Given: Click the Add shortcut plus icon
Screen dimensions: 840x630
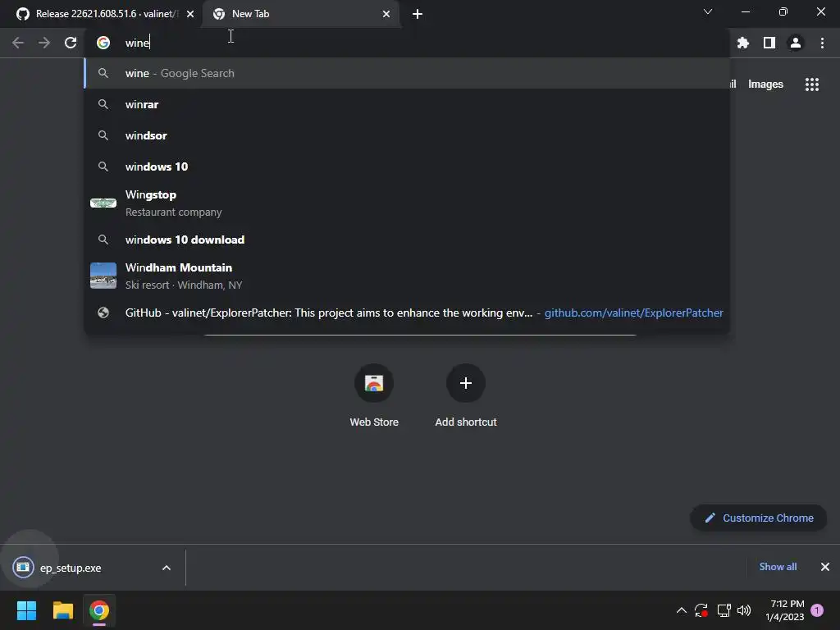Looking at the screenshot, I should (x=466, y=383).
